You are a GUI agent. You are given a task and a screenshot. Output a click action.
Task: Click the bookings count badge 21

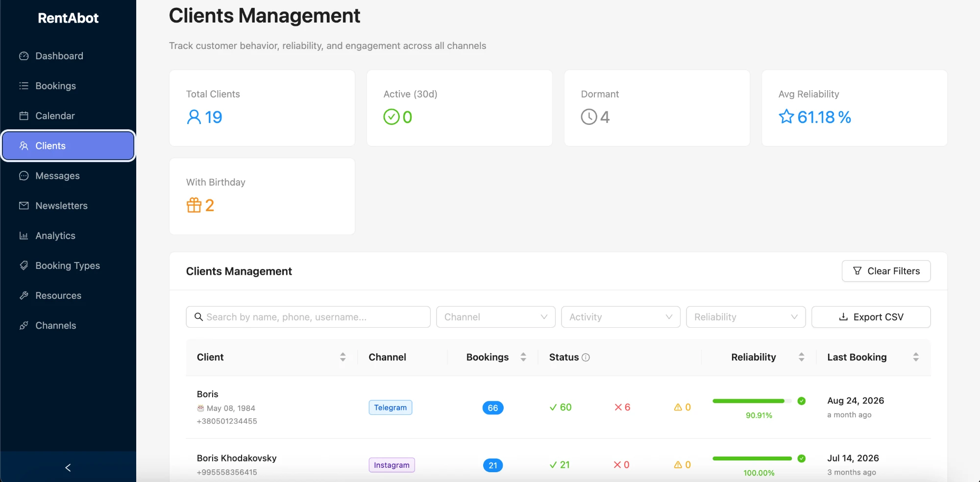(x=493, y=465)
